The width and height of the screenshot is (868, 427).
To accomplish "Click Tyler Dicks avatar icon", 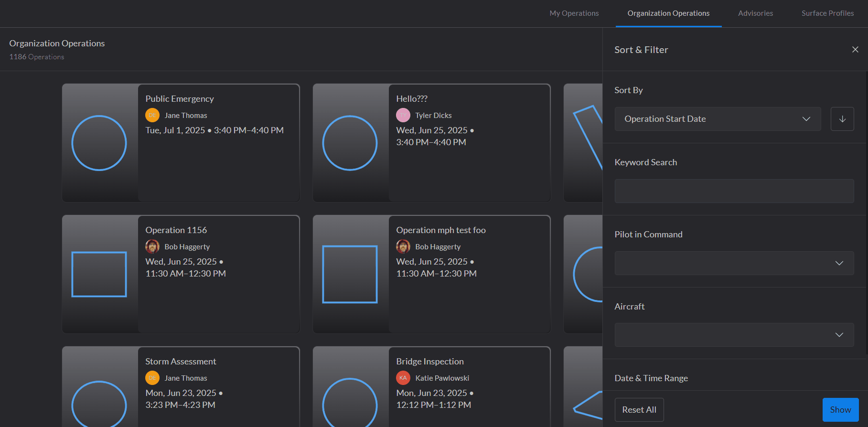I will [x=403, y=116].
